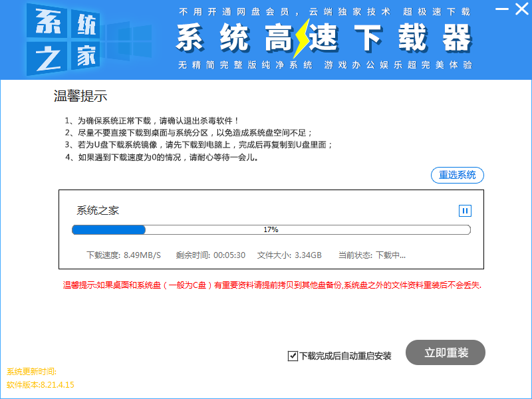Click the 系统之家 download item name
Image resolution: width=532 pixels, height=399 pixels.
click(x=98, y=211)
